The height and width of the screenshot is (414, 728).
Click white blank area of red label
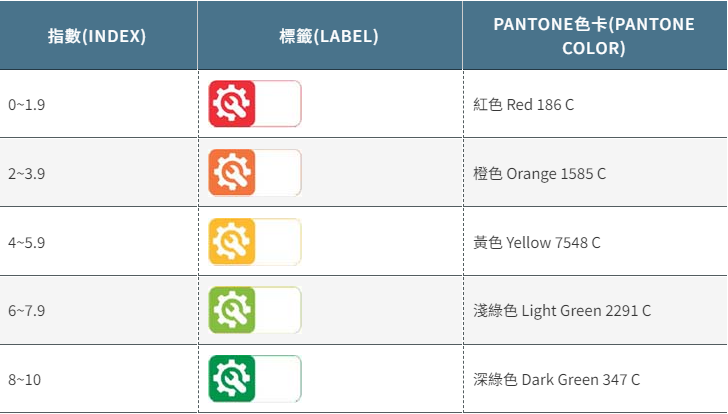[x=278, y=104]
